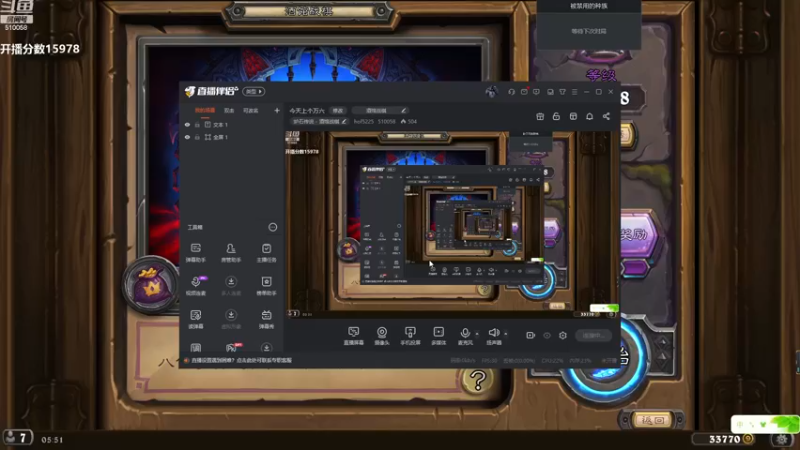Open the first tool in bottom toolbox row
800x450 pixels.
click(x=195, y=348)
